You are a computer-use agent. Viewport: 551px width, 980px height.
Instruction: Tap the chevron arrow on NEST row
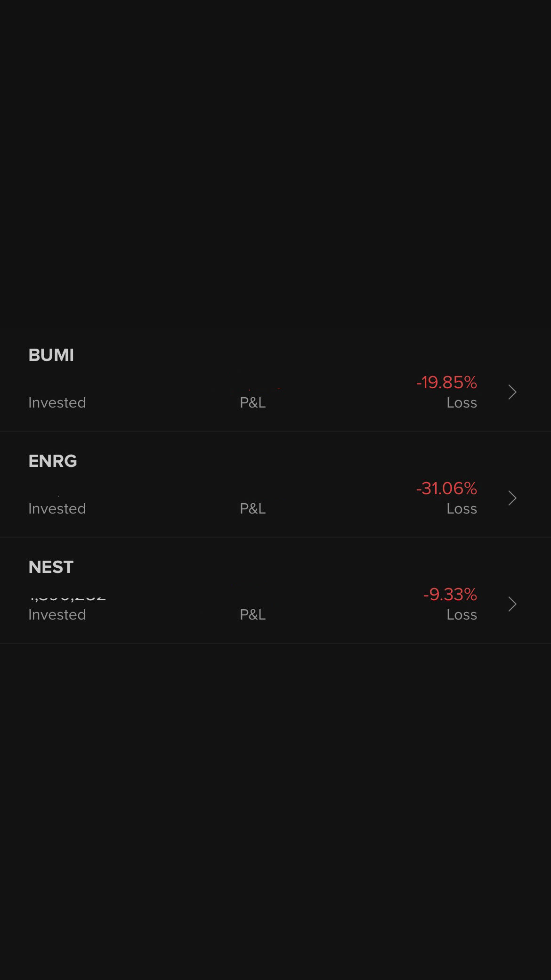512,604
